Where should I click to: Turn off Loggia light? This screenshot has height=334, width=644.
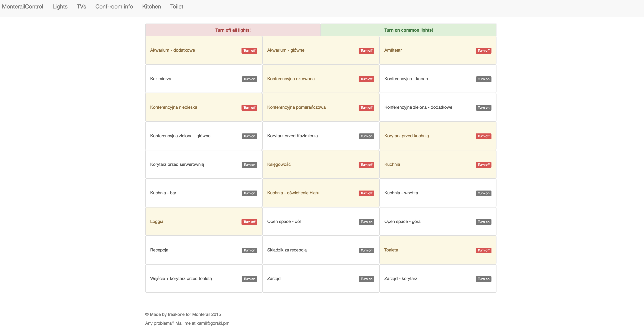coord(249,222)
